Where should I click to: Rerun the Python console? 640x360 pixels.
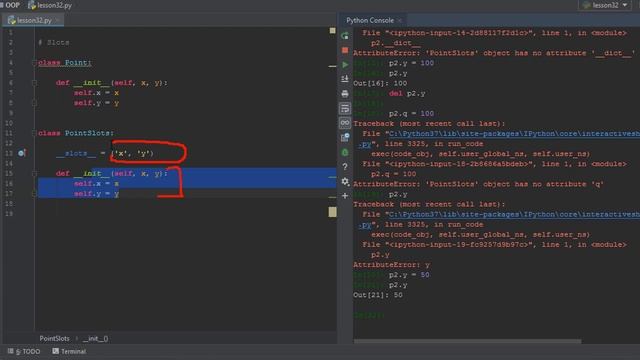[x=345, y=36]
